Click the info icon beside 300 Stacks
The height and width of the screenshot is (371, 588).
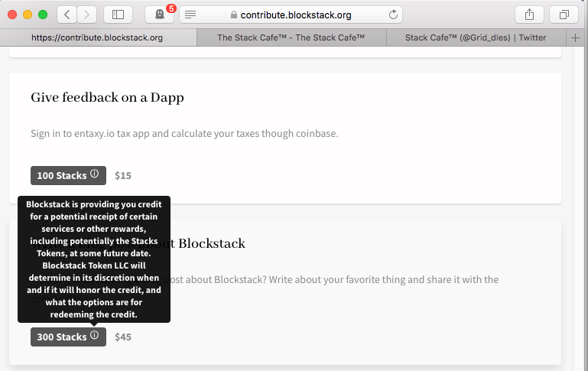coord(95,334)
